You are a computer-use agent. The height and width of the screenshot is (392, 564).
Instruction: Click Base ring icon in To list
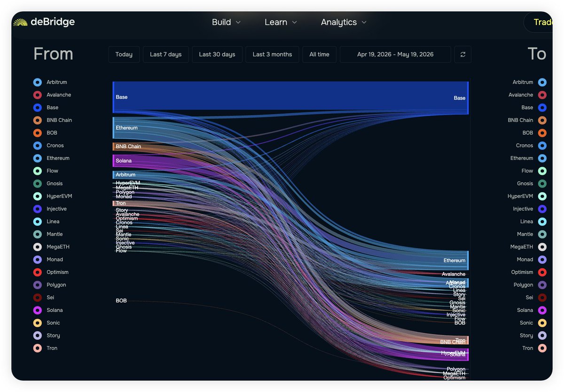click(x=542, y=108)
